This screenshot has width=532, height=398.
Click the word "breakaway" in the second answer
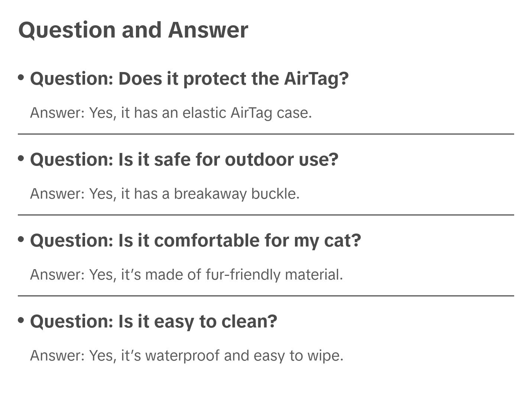click(x=210, y=194)
